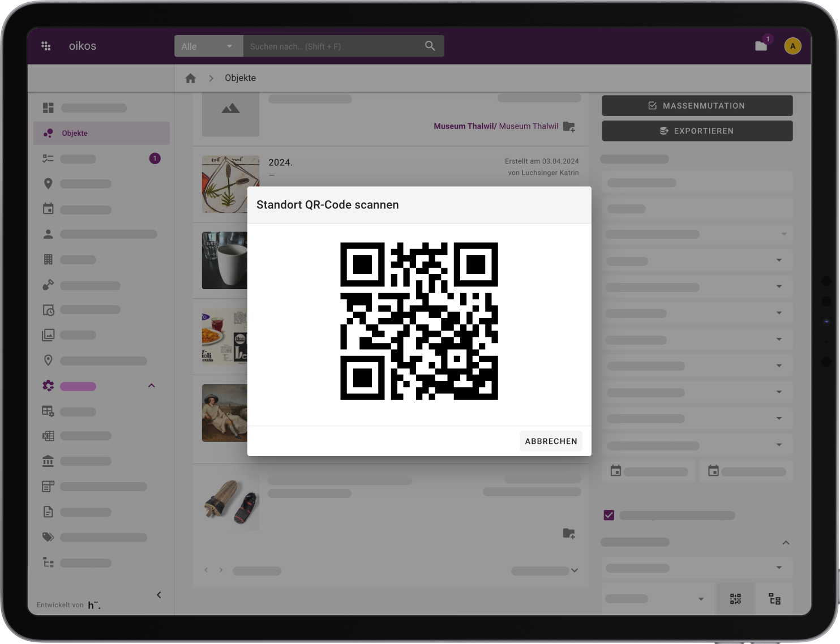This screenshot has width=840, height=644.
Task: Cancel the dialog with the Abbrechen button
Action: [x=551, y=441]
